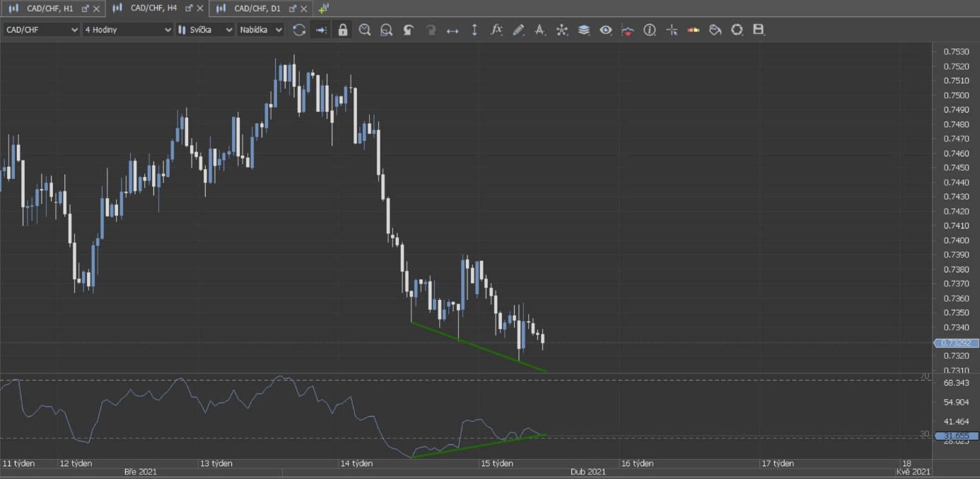The width and height of the screenshot is (980, 479).
Task: Open the layers stack icon
Action: click(x=584, y=30)
